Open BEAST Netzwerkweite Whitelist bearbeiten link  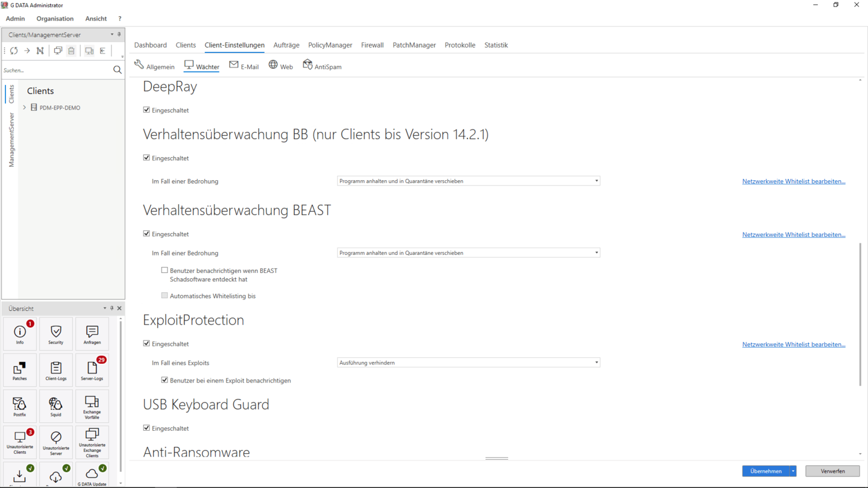click(x=793, y=235)
